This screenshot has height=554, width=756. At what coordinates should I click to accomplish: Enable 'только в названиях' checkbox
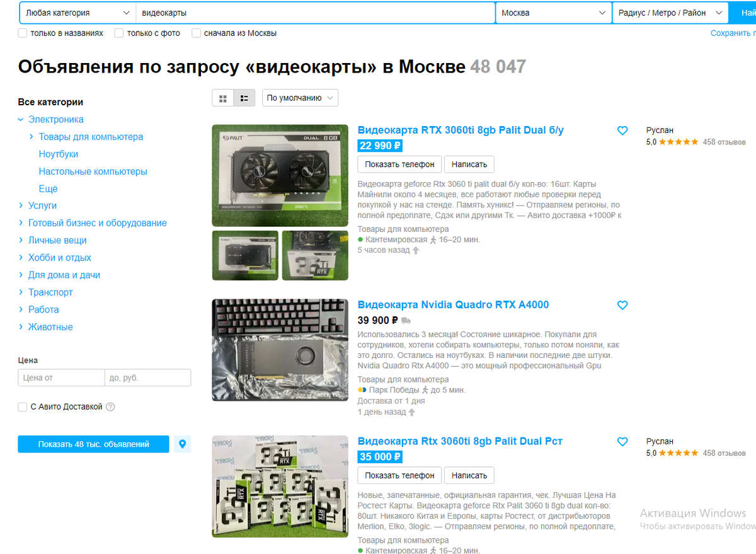pyautogui.click(x=23, y=33)
